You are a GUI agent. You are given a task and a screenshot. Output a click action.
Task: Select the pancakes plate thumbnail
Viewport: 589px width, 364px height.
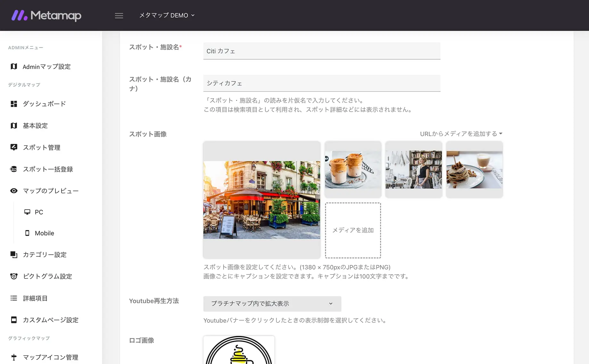tap(475, 170)
